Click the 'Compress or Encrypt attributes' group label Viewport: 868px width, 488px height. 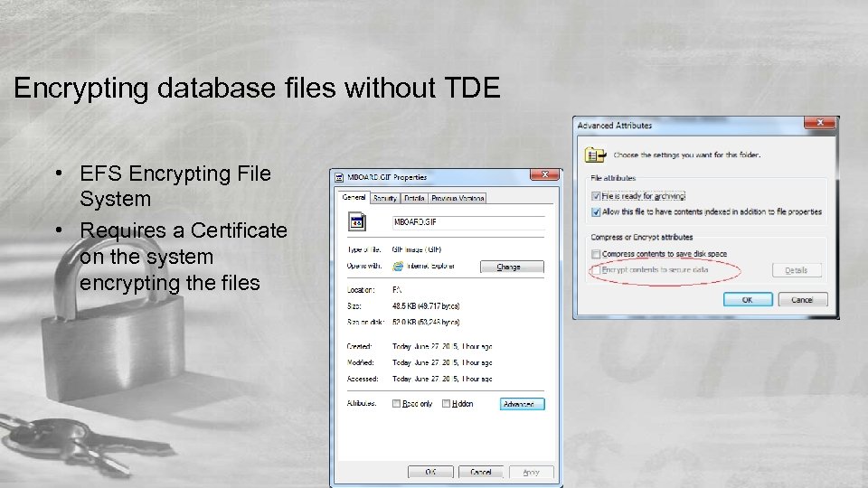tap(642, 237)
